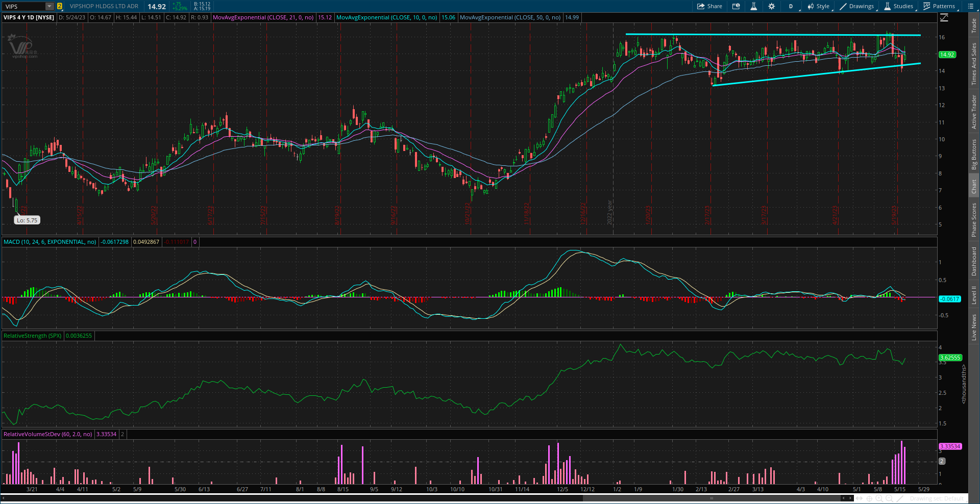This screenshot has width=980, height=504.
Task: Click the MovAvgExponential 10 study label
Action: [x=386, y=17]
